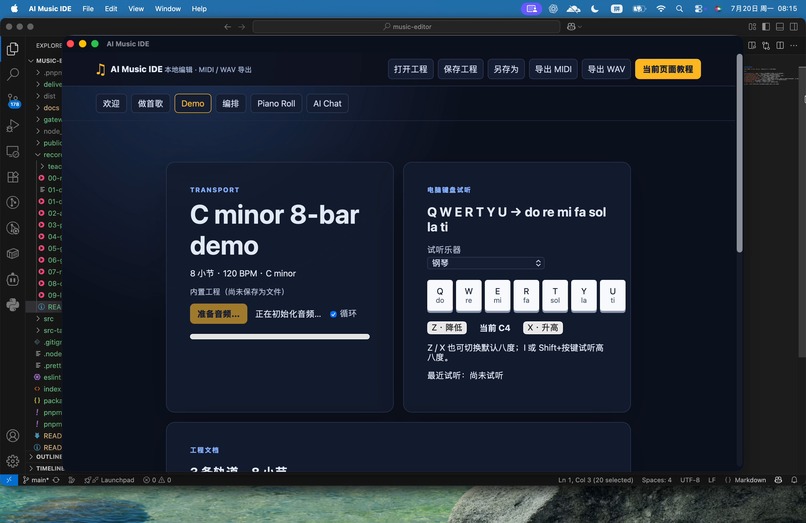The height and width of the screenshot is (523, 806).
Task: Click the Wi-Fi icon in menu bar
Action: coord(661,9)
